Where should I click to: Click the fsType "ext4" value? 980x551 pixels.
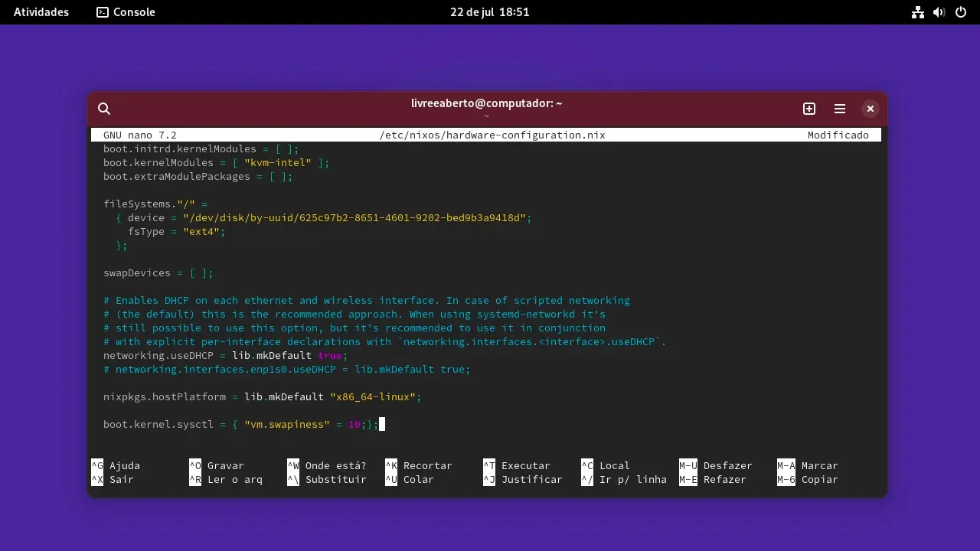click(x=201, y=231)
